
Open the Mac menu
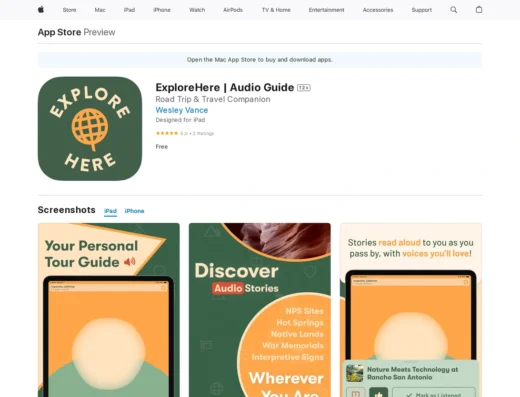100,10
